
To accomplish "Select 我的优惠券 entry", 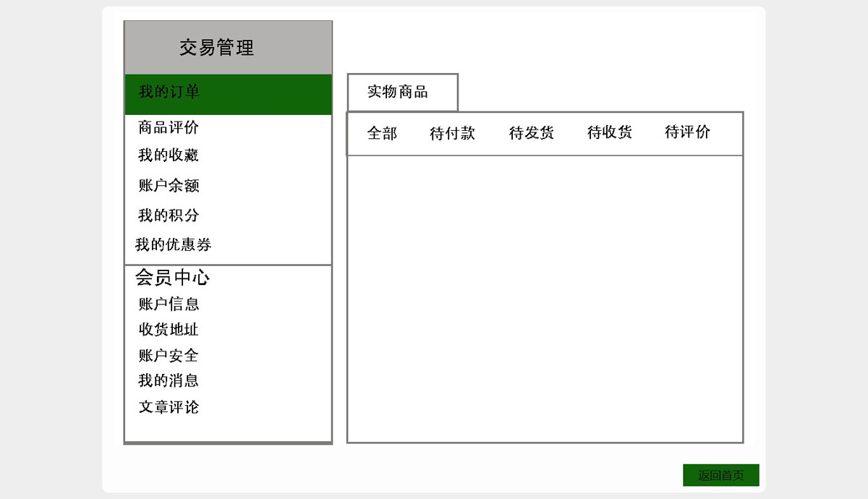I will tap(173, 244).
